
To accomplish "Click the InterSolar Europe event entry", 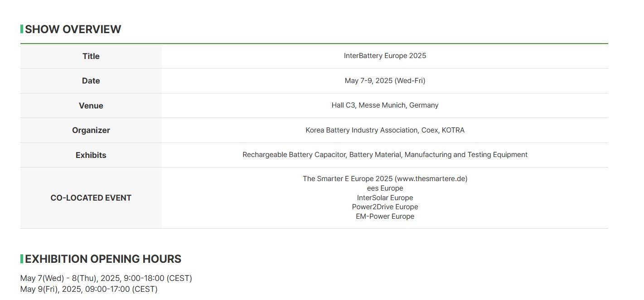I will coord(385,198).
